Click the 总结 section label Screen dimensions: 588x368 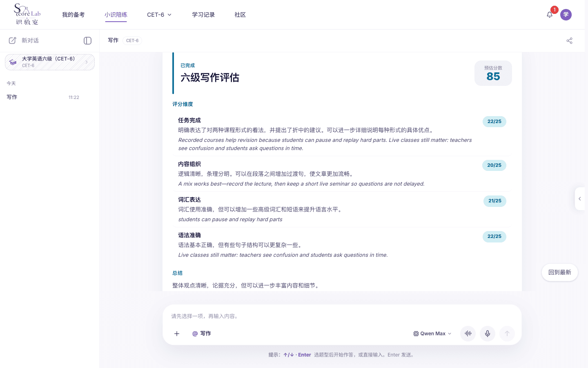tap(177, 273)
